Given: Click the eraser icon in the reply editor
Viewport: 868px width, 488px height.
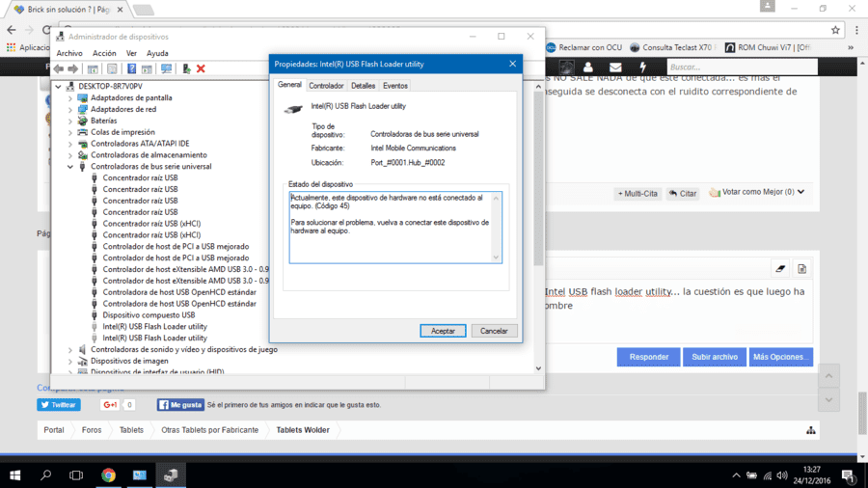Looking at the screenshot, I should click(x=780, y=268).
